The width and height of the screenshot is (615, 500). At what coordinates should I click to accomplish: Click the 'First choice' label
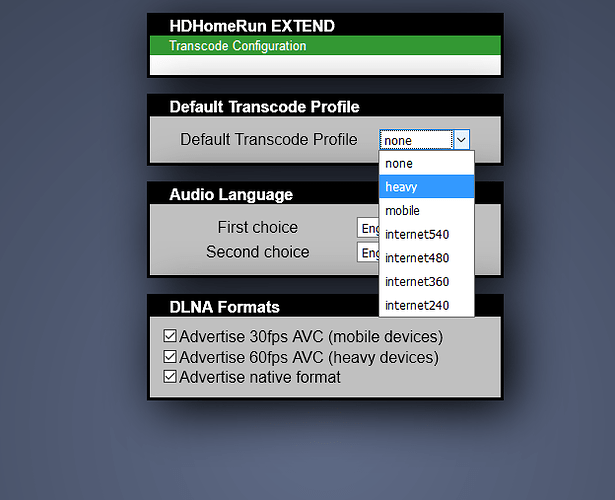[x=258, y=227]
